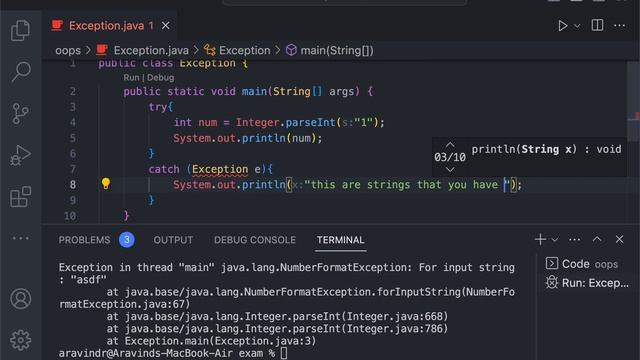Click Exception.java:3 link in stack trace
Image resolution: width=640 pixels, height=360 pixels.
[264, 341]
